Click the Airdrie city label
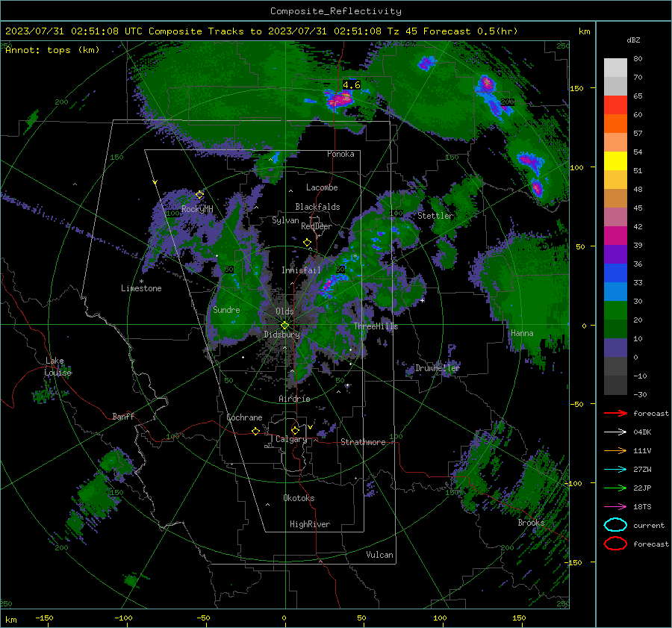 click(294, 399)
